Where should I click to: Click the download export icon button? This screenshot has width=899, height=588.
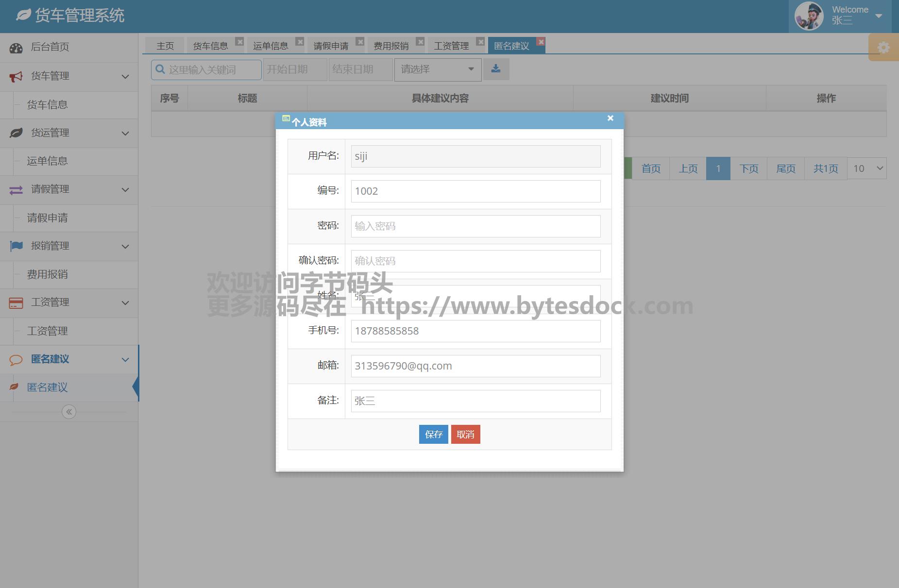(x=495, y=69)
